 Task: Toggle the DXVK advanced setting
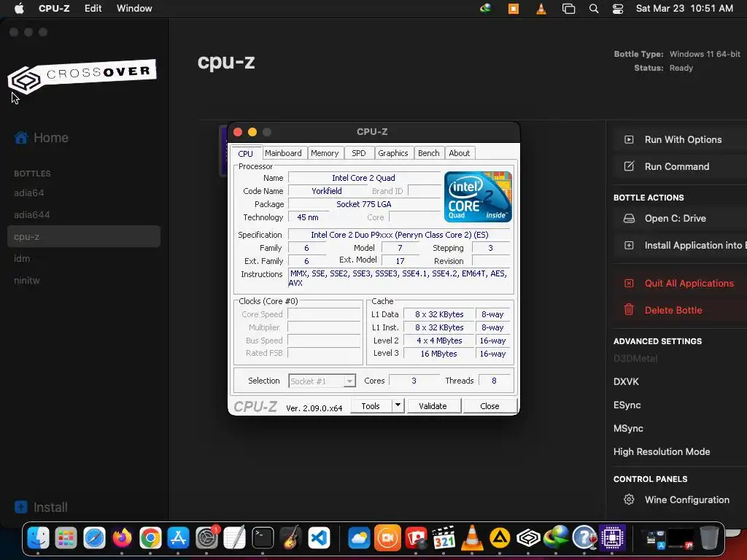click(x=626, y=381)
